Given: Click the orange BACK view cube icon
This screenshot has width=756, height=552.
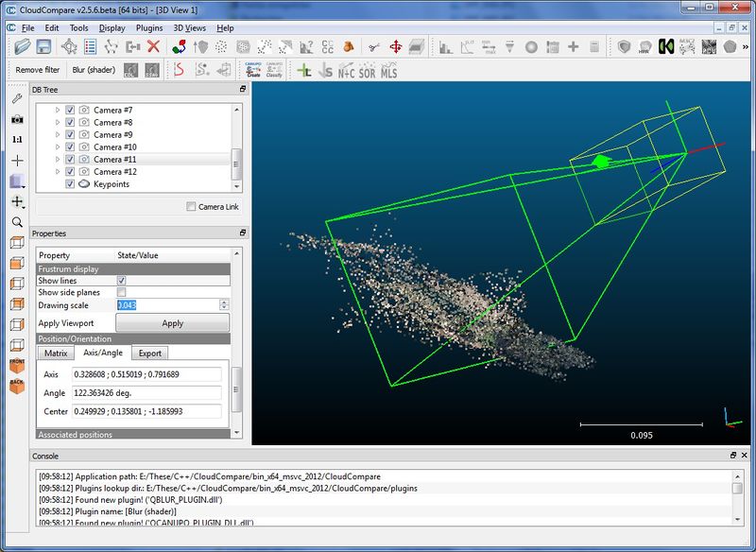Looking at the screenshot, I should coord(17,387).
